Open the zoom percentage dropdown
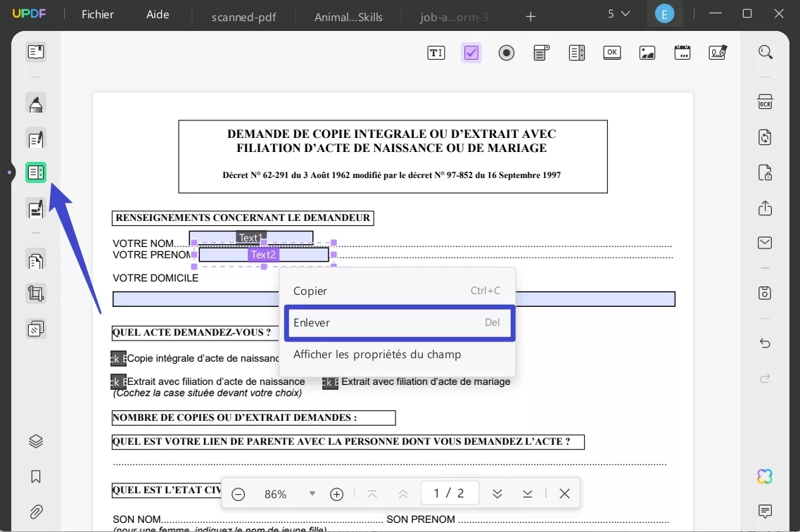 (x=312, y=493)
